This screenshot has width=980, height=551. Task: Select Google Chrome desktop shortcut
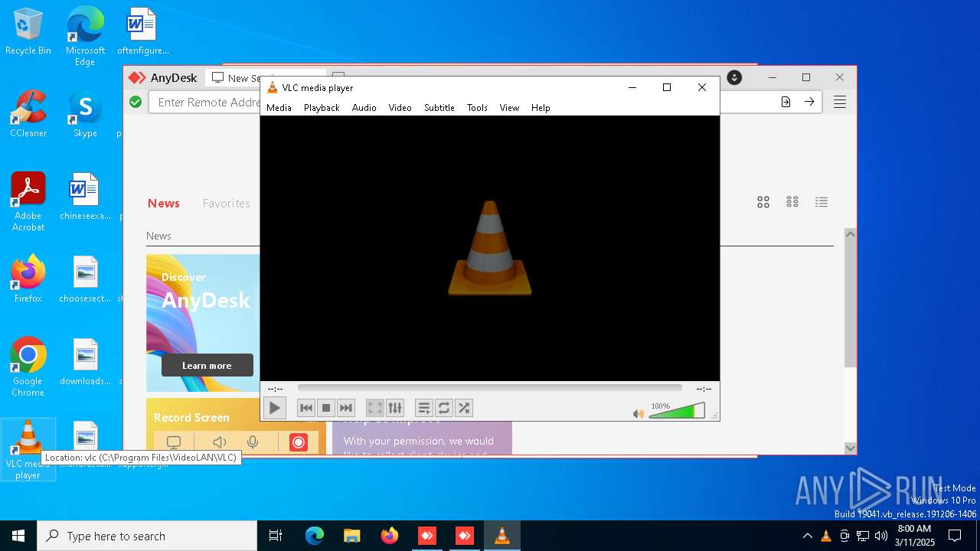pyautogui.click(x=28, y=367)
